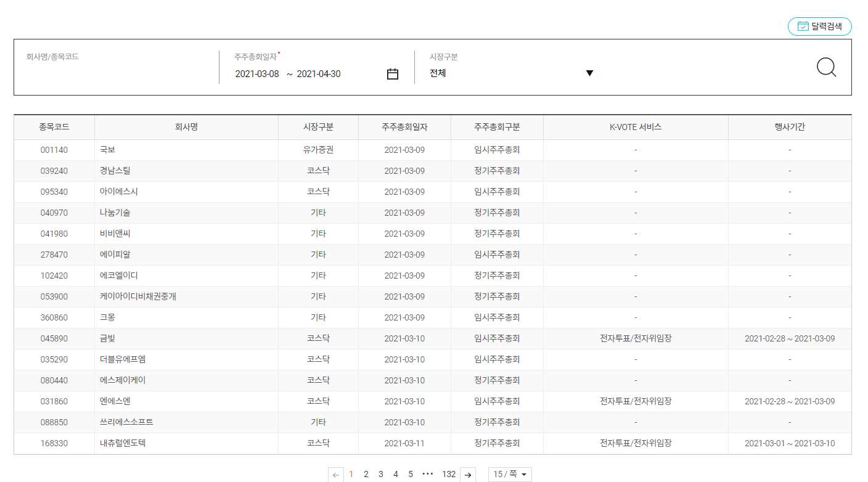Select company name 더블유에프엠
Viewport: 868px width, 482px height.
tap(123, 359)
